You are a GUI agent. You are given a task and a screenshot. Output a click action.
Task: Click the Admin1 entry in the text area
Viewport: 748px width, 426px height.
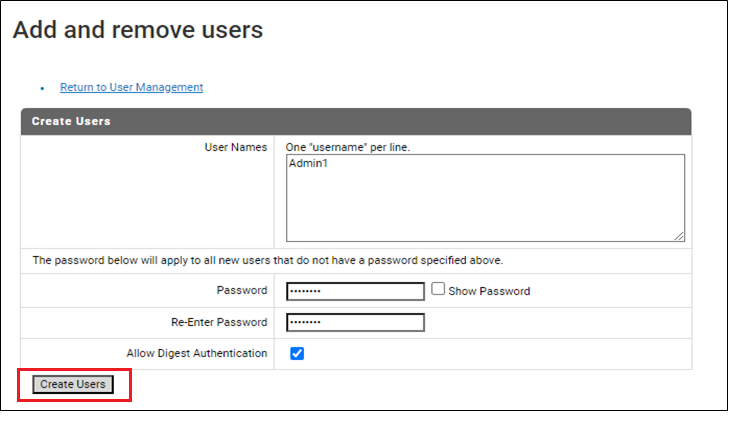point(308,163)
